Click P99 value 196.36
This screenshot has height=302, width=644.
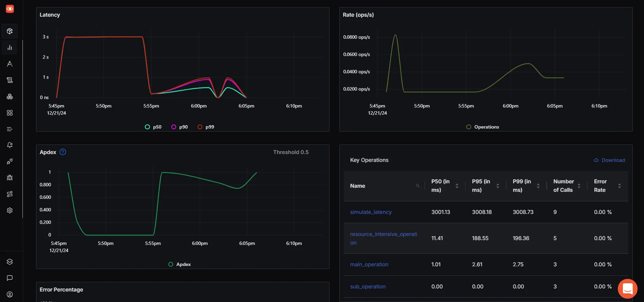point(521,238)
